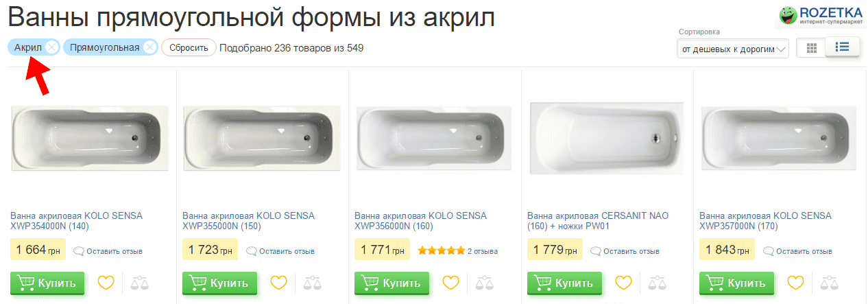868x304 pixels.
Task: Remove the Акрил filter tag
Action: click(51, 47)
